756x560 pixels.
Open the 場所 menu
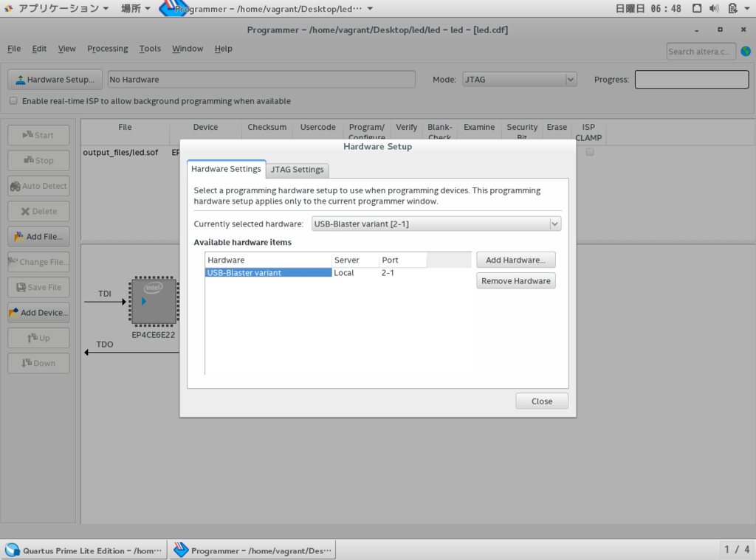click(x=136, y=8)
